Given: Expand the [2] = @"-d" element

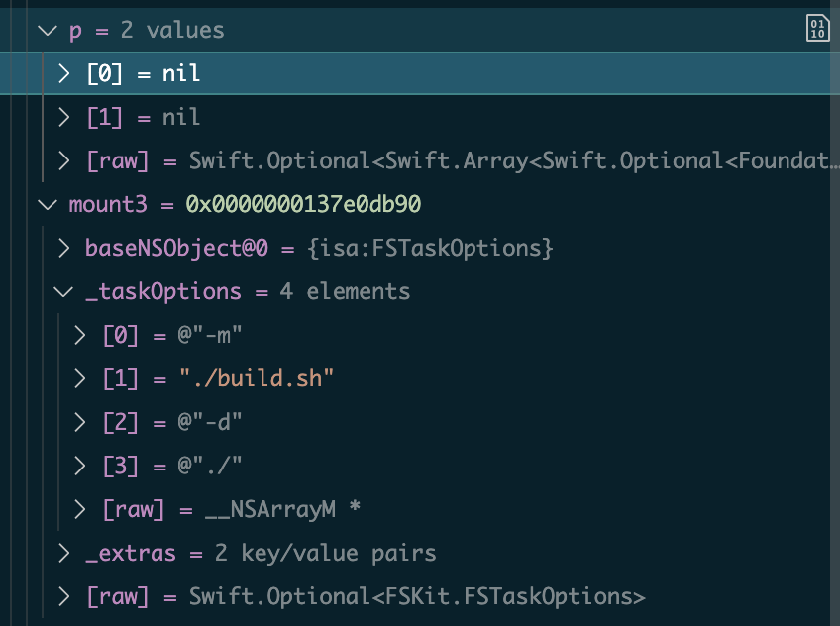Looking at the screenshot, I should click(81, 422).
